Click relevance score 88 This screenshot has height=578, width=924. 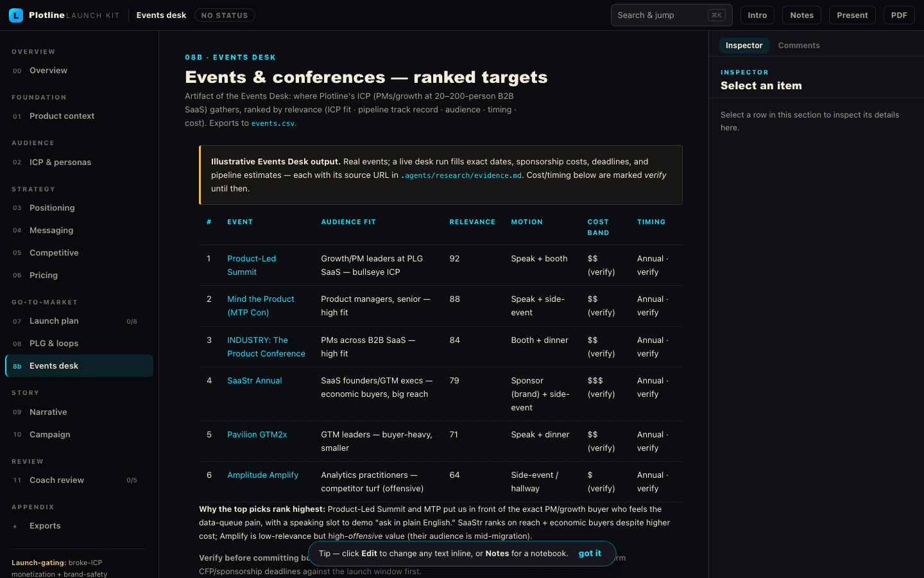[x=454, y=299]
